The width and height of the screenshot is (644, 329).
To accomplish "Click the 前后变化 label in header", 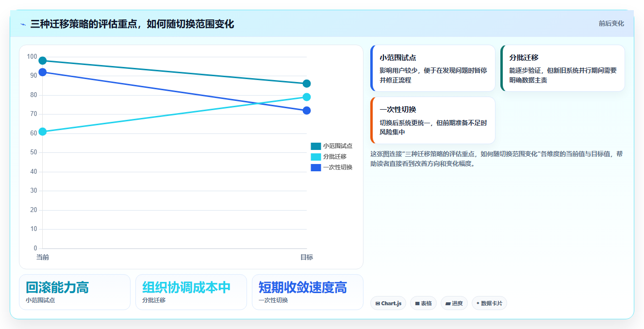I will click(611, 23).
